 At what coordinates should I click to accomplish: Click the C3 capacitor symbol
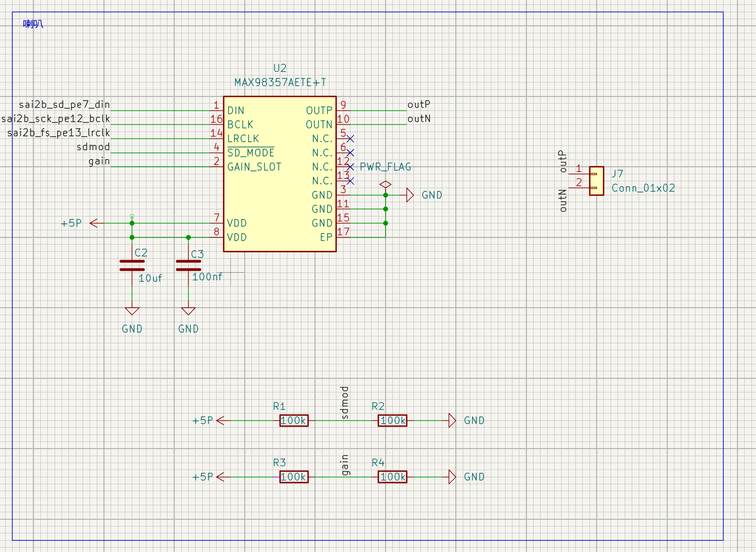point(188,265)
